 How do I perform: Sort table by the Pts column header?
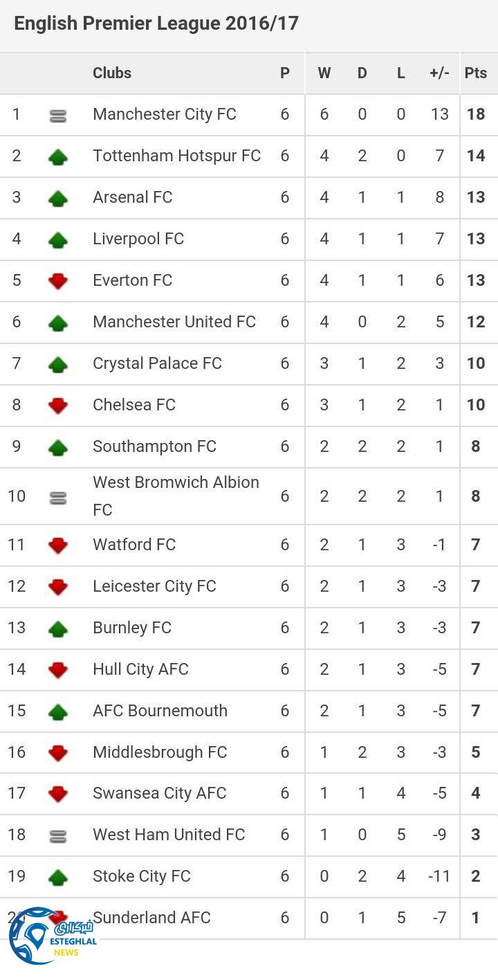click(475, 73)
